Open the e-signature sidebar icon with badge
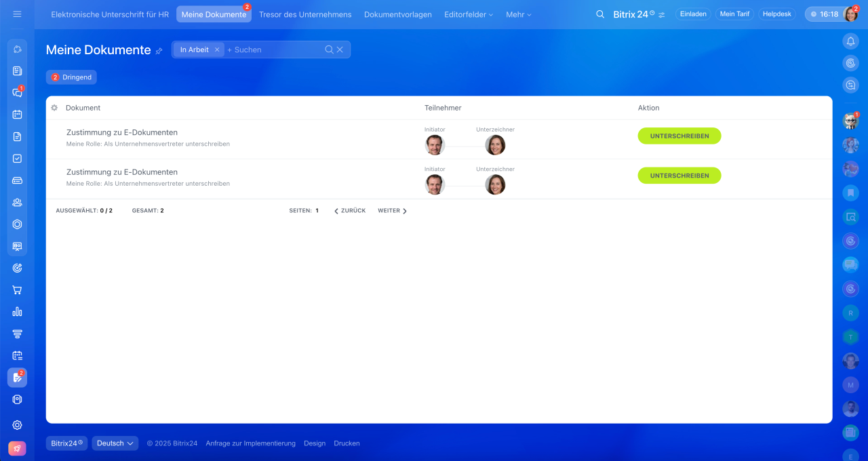Screen dimensions: 868x461 coord(18,378)
